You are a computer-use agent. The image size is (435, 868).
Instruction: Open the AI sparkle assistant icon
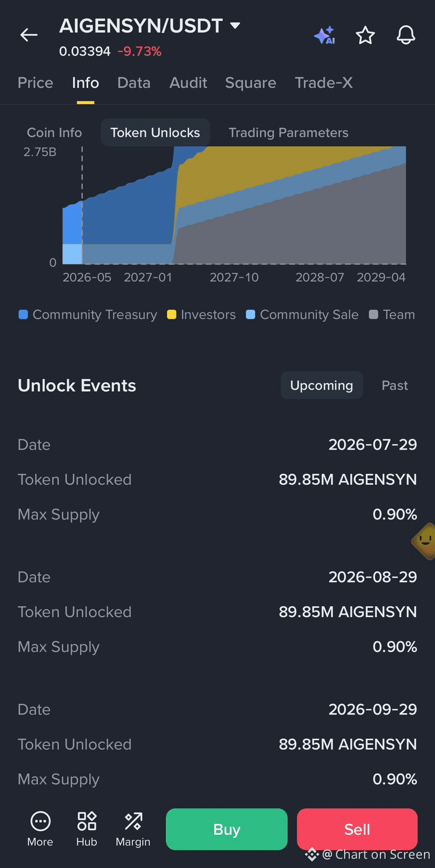point(325,35)
